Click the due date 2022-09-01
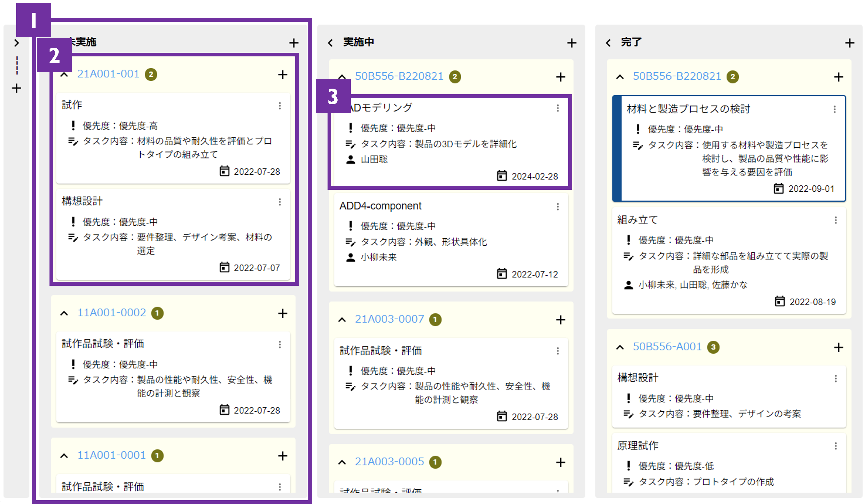This screenshot has height=504, width=865. [x=811, y=188]
